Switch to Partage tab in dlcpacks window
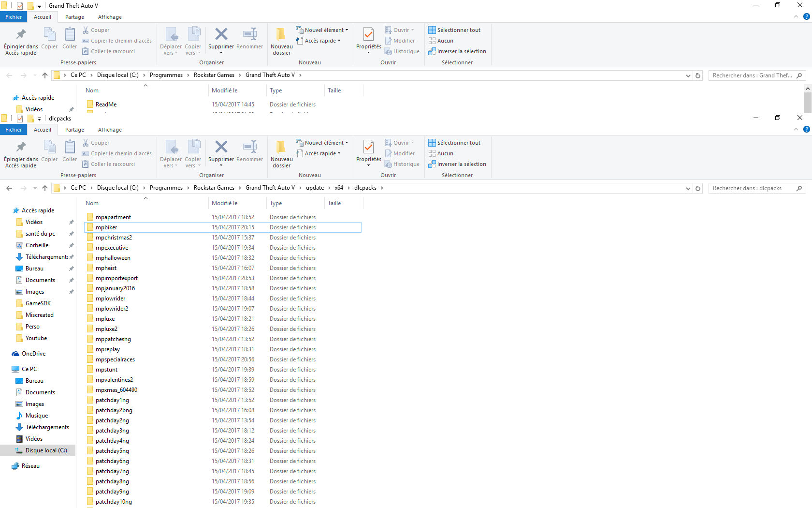Screen dimensions: 812x508 [x=74, y=130]
